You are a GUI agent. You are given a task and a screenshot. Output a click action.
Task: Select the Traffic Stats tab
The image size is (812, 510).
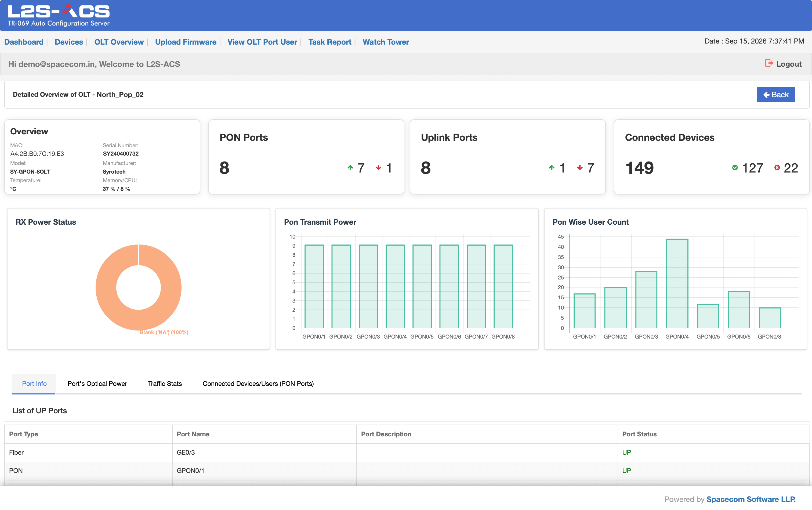(x=165, y=383)
